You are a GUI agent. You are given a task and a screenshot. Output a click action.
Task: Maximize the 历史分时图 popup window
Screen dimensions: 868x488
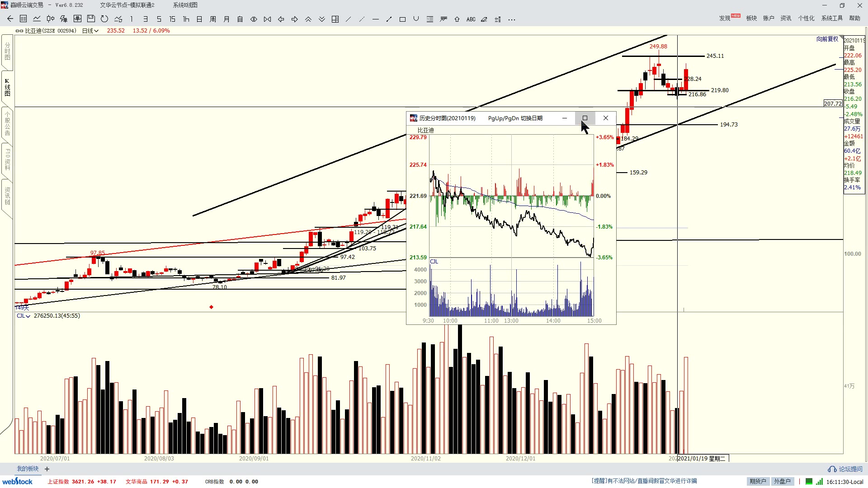[x=585, y=118]
